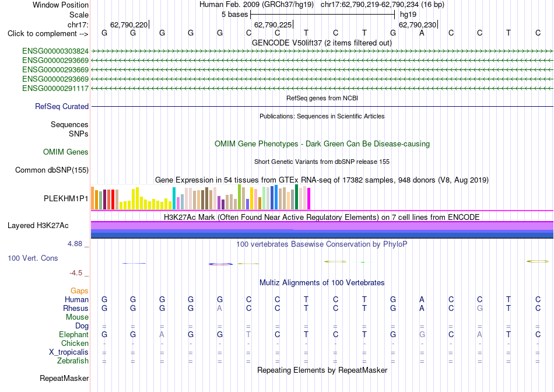Screen dimensions: 554x392
Task: Click the 'Click to complement -->' label
Action: 48,34
